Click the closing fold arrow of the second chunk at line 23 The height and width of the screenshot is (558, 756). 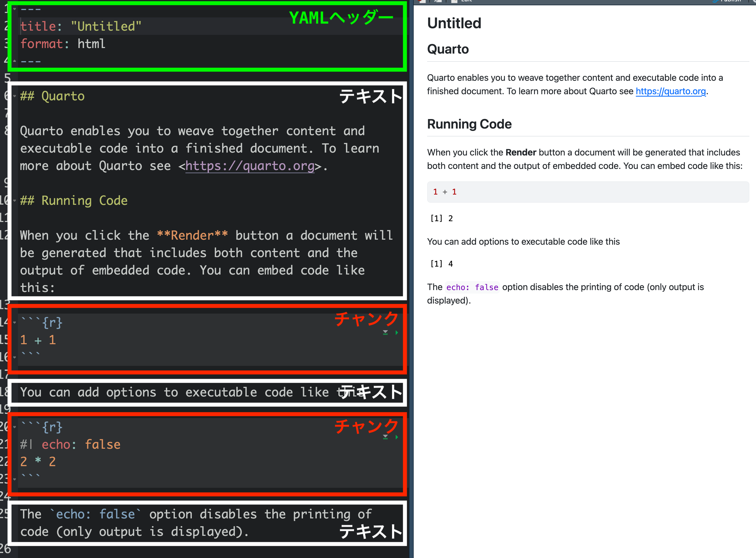pyautogui.click(x=15, y=479)
